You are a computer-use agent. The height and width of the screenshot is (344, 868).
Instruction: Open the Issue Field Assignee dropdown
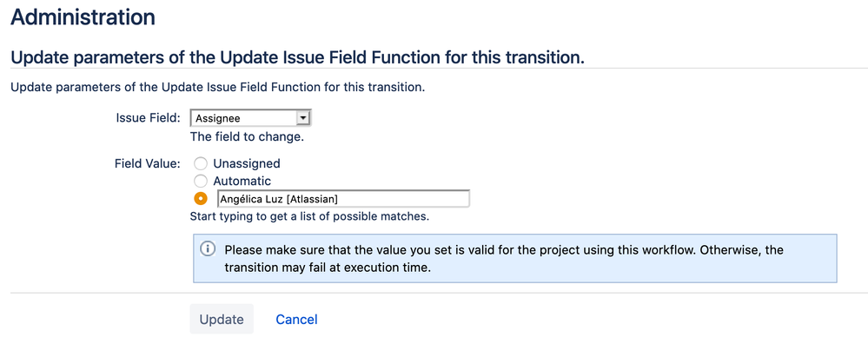pyautogui.click(x=251, y=118)
